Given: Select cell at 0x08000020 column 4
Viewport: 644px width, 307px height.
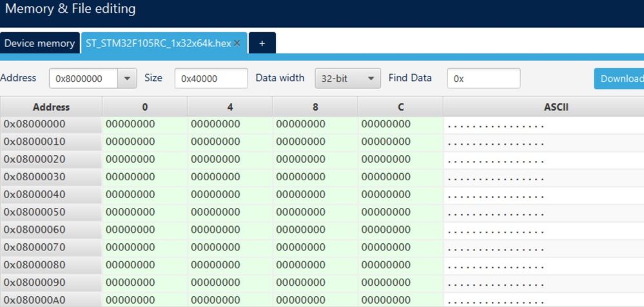Looking at the screenshot, I should coord(229,160).
